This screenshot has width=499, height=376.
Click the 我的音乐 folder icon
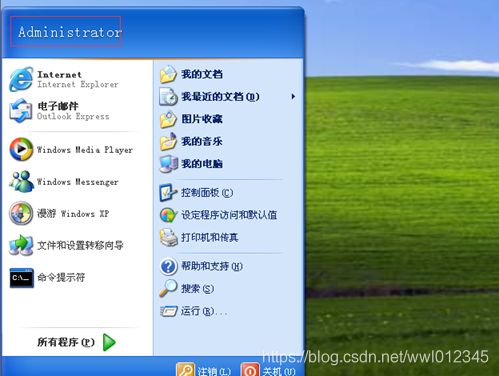pos(168,141)
